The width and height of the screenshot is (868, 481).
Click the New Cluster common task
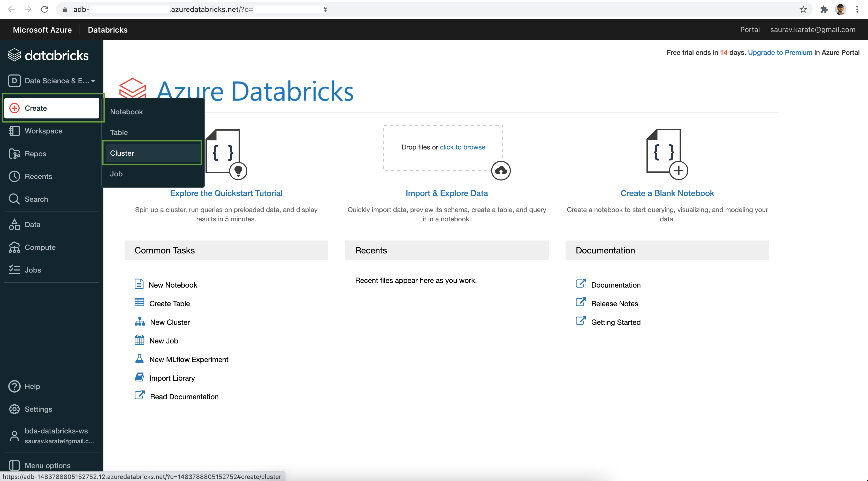tap(170, 322)
